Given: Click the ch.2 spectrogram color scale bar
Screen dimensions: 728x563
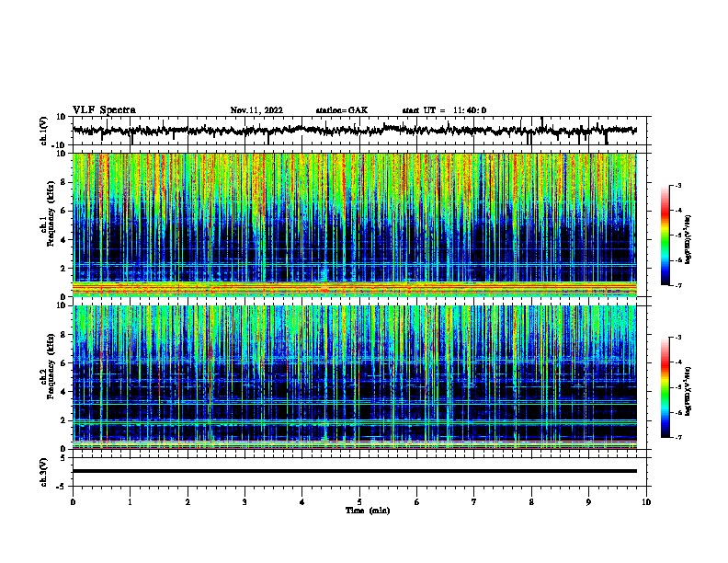Looking at the screenshot, I should tap(665, 387).
